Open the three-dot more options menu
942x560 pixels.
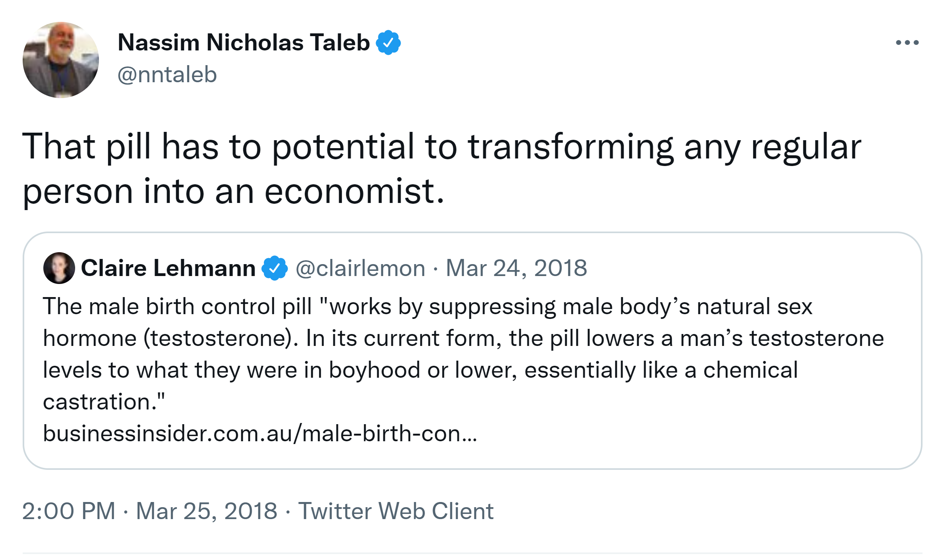pyautogui.click(x=907, y=42)
